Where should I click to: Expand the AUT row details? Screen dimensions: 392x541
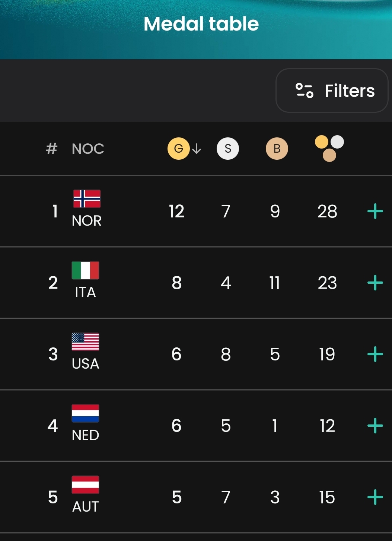point(375,497)
